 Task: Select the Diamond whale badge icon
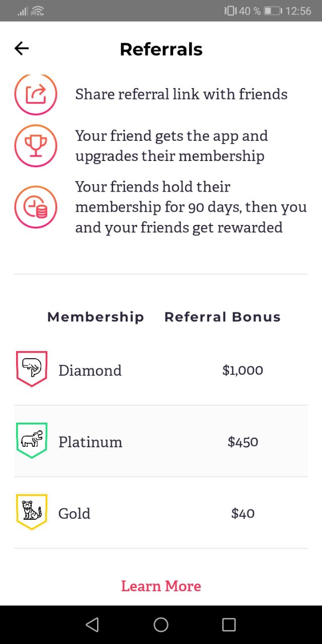point(32,369)
